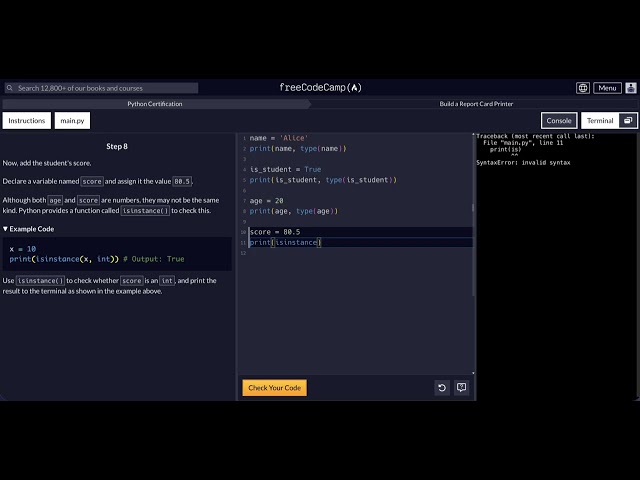Switch to the main.py tab
The image size is (640, 480).
tap(72, 120)
